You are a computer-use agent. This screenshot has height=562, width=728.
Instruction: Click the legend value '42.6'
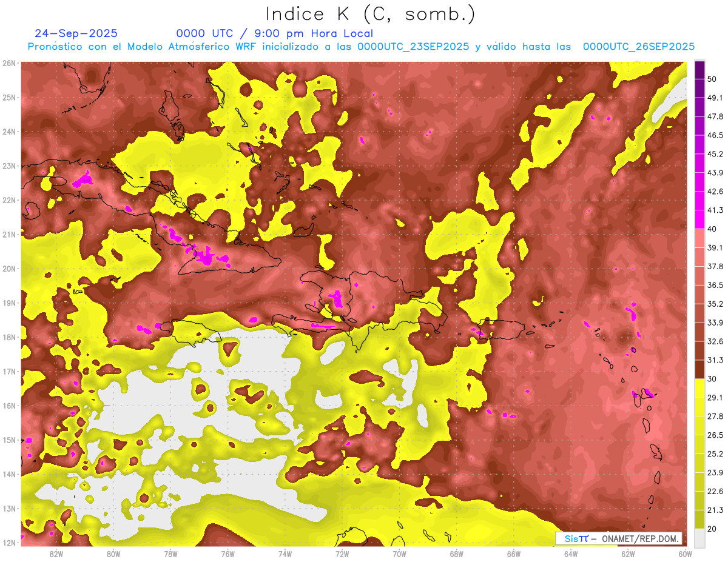click(x=715, y=192)
